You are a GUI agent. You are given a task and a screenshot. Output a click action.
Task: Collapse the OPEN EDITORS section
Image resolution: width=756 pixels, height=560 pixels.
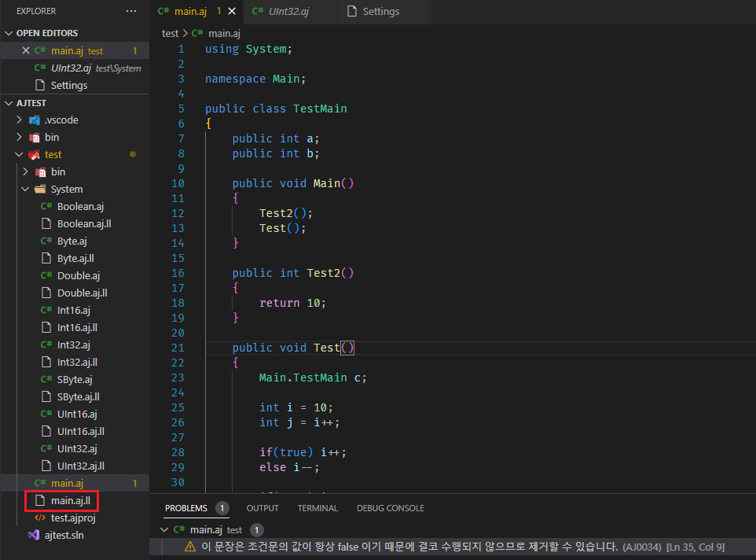pos(8,32)
